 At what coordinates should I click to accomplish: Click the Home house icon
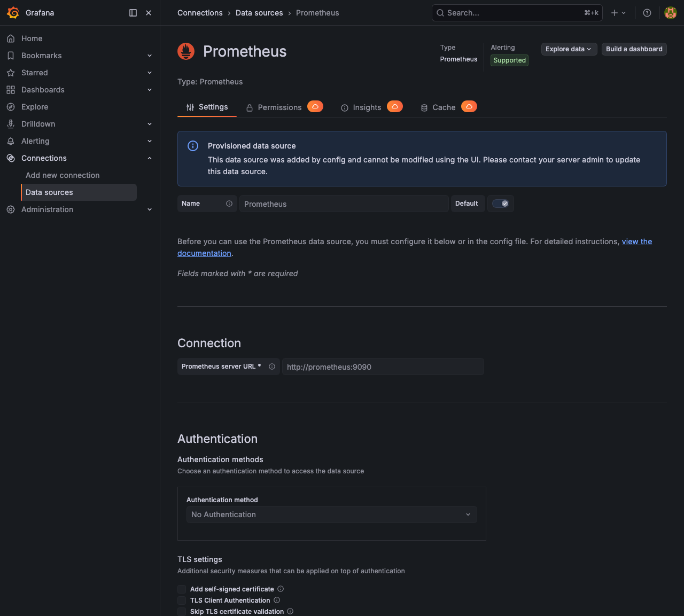click(x=11, y=38)
